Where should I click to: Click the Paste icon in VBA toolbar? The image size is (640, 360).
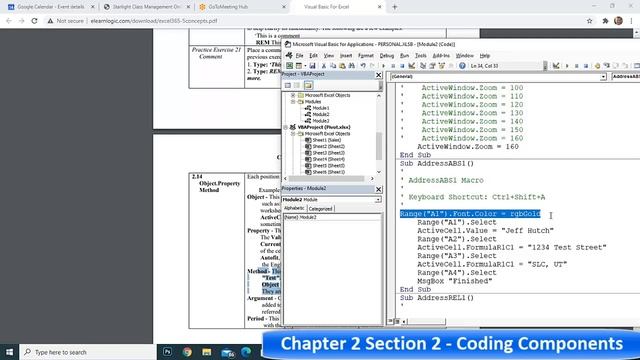342,66
